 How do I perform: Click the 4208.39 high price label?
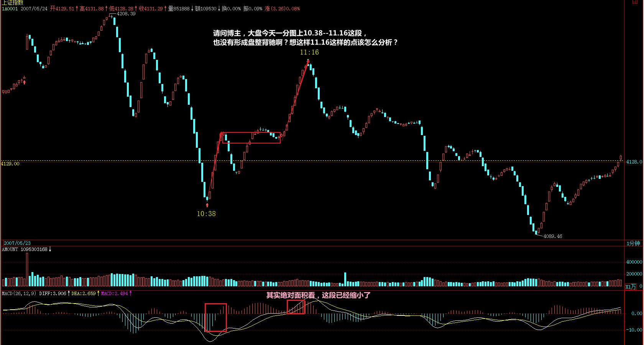(126, 13)
